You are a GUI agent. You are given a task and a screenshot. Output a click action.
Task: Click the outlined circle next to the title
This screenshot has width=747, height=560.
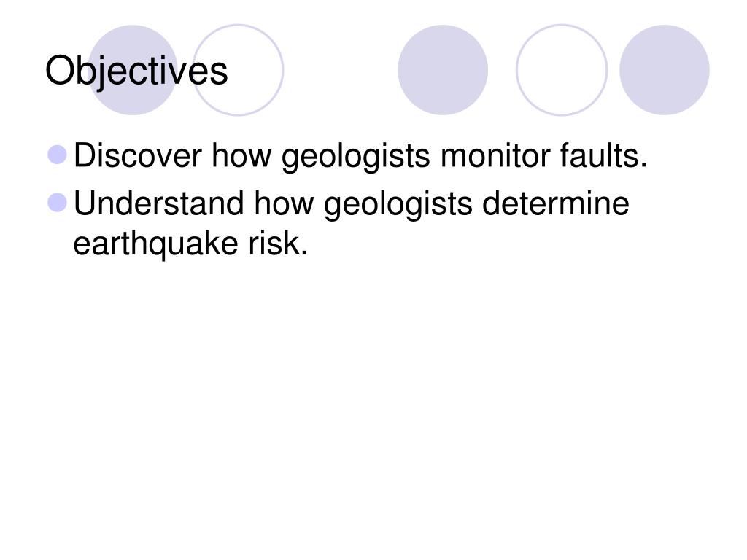[239, 70]
